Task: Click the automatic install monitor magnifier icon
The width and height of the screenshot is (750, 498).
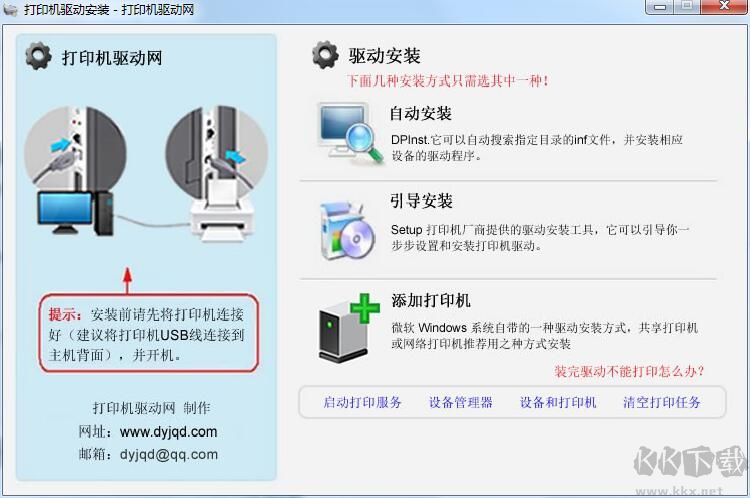Action: pos(351,133)
